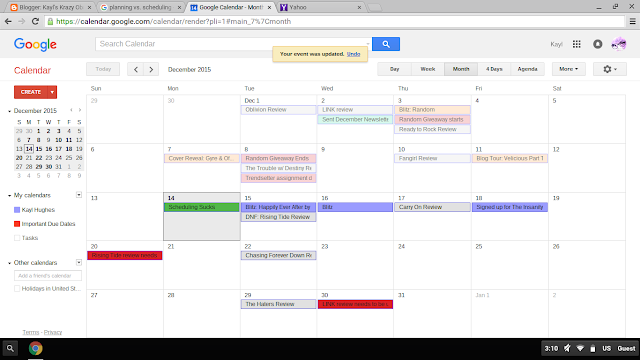Toggle Important Due Dates calendar
The width and height of the screenshot is (640, 360).
pyautogui.click(x=17, y=224)
